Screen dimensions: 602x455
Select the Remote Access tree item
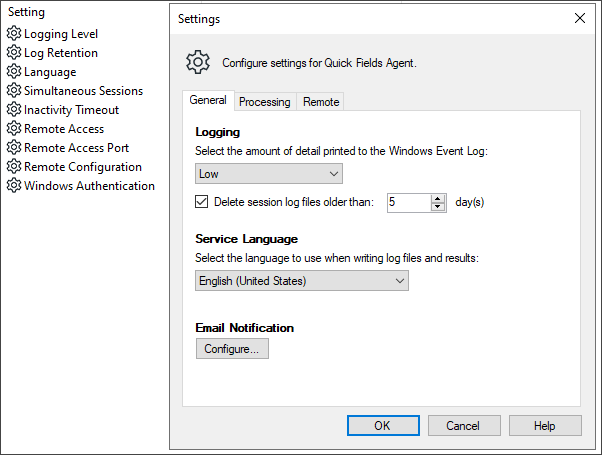coord(64,129)
